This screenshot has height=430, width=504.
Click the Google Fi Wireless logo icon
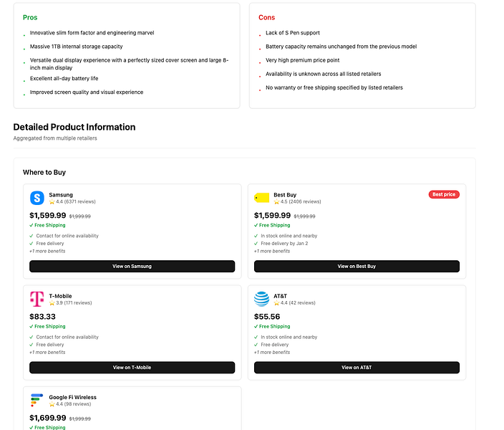[x=37, y=400]
